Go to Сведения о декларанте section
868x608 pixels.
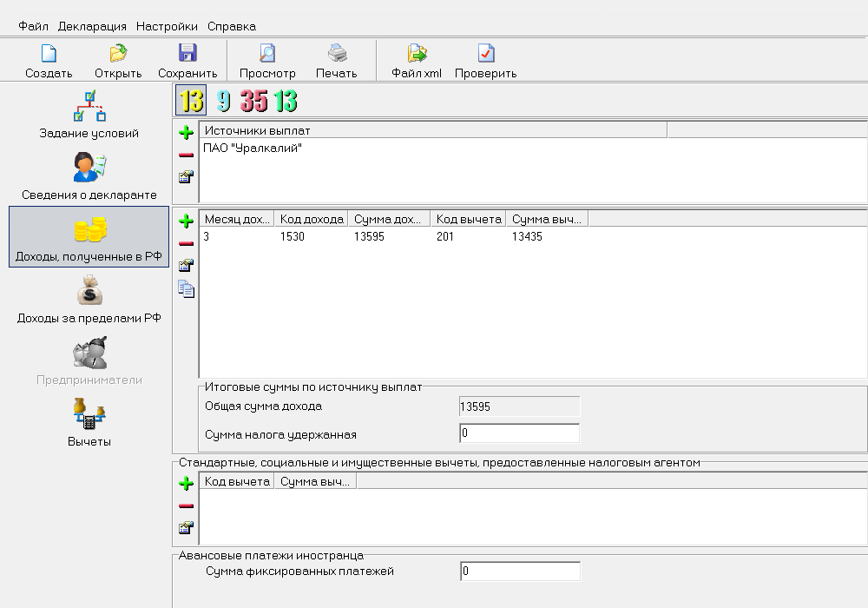(x=89, y=176)
